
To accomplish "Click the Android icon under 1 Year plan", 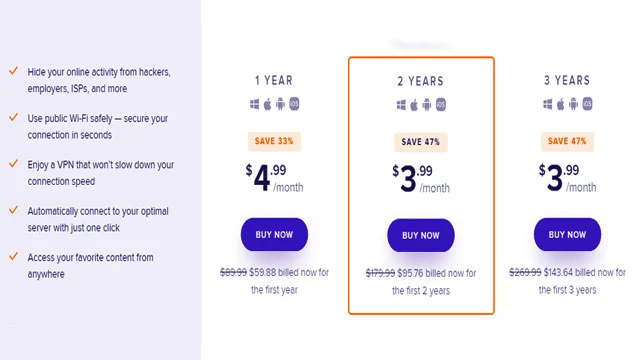I will (280, 104).
